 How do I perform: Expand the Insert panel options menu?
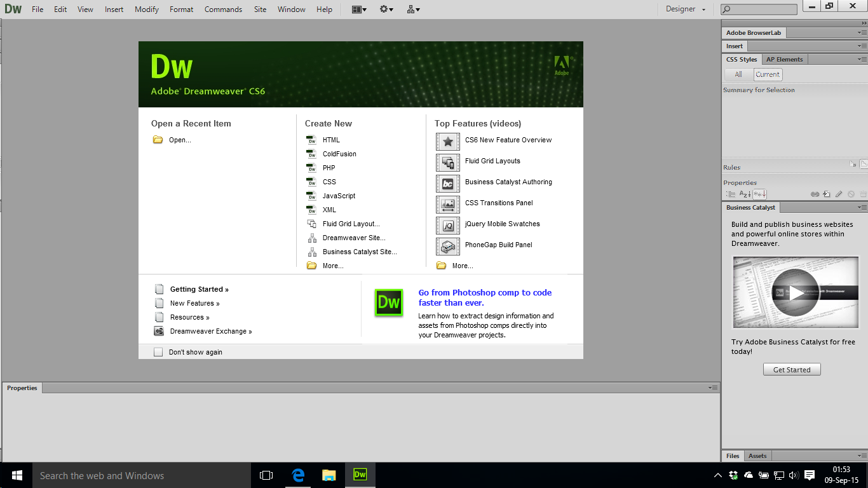tap(862, 46)
